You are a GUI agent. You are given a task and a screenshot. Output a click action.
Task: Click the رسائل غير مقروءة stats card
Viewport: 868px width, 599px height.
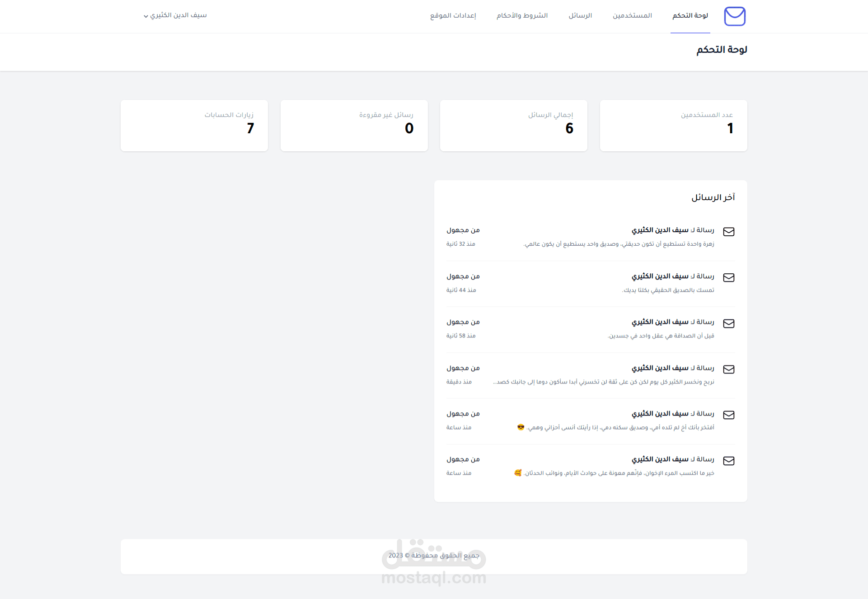tap(354, 126)
